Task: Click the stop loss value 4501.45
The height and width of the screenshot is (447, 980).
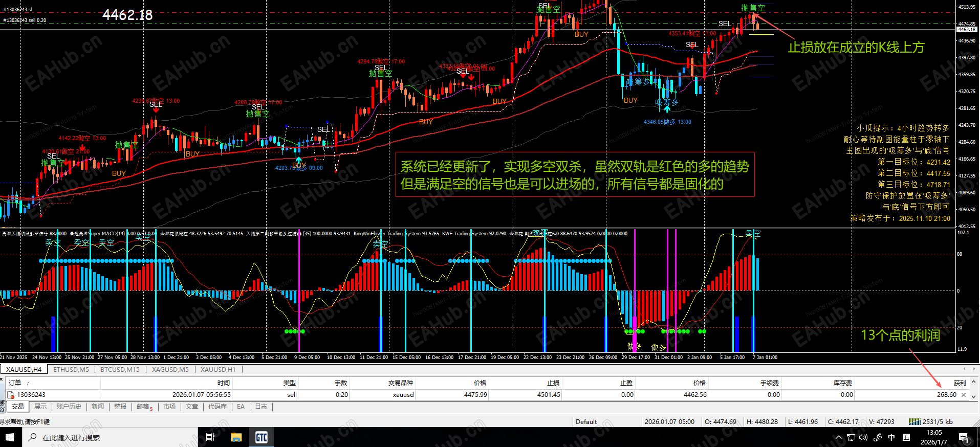Action: (549, 395)
